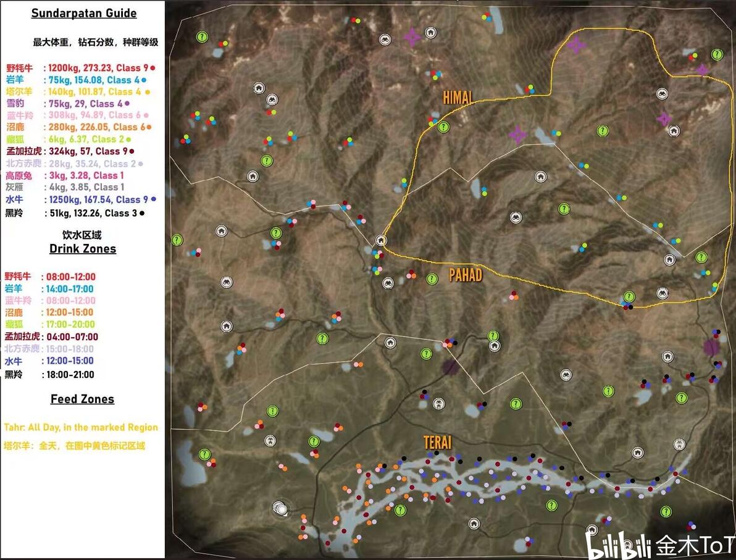Click the 沼鹿 drink time 12:00-15:00

point(70,312)
